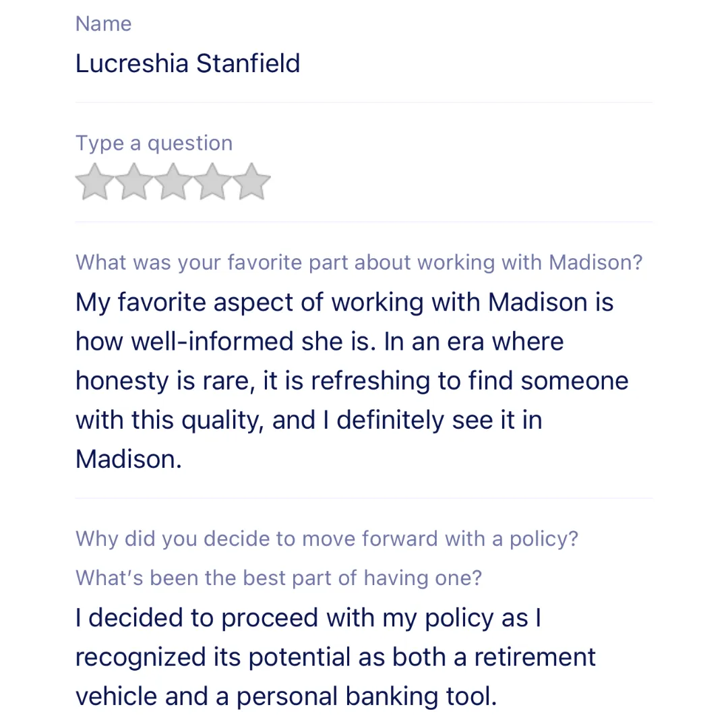Screen dimensions: 728x728
Task: Tap 'What's been the best part' question
Action: [x=278, y=578]
